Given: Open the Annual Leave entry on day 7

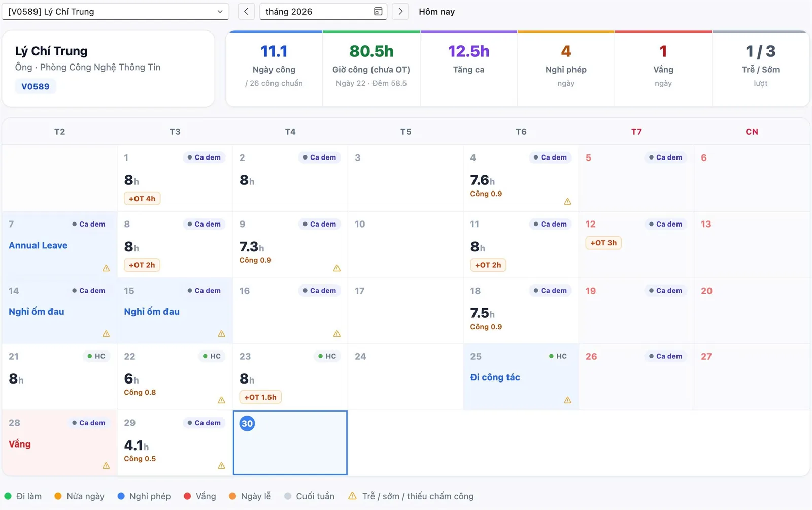Looking at the screenshot, I should [38, 245].
